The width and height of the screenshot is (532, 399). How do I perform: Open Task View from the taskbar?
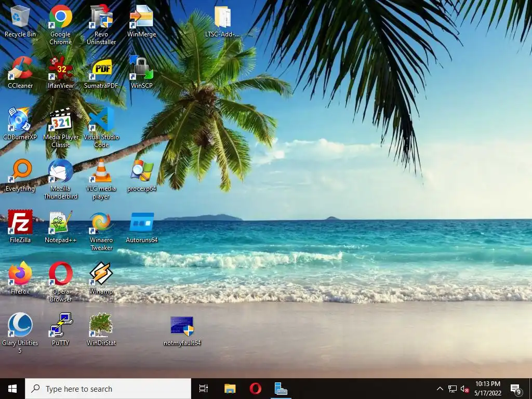pyautogui.click(x=204, y=389)
